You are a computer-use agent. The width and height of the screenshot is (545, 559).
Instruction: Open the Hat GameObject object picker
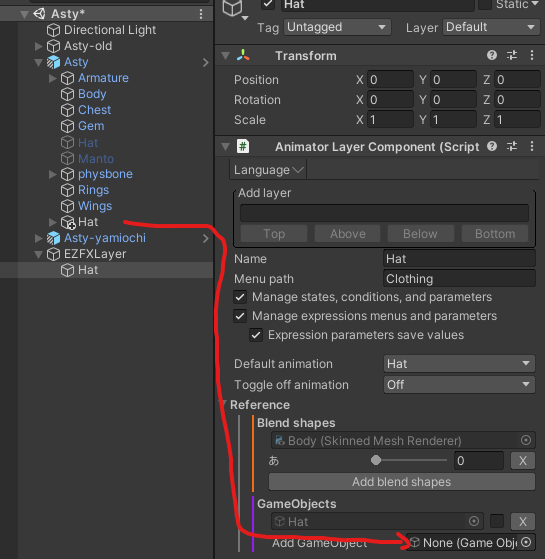(474, 521)
